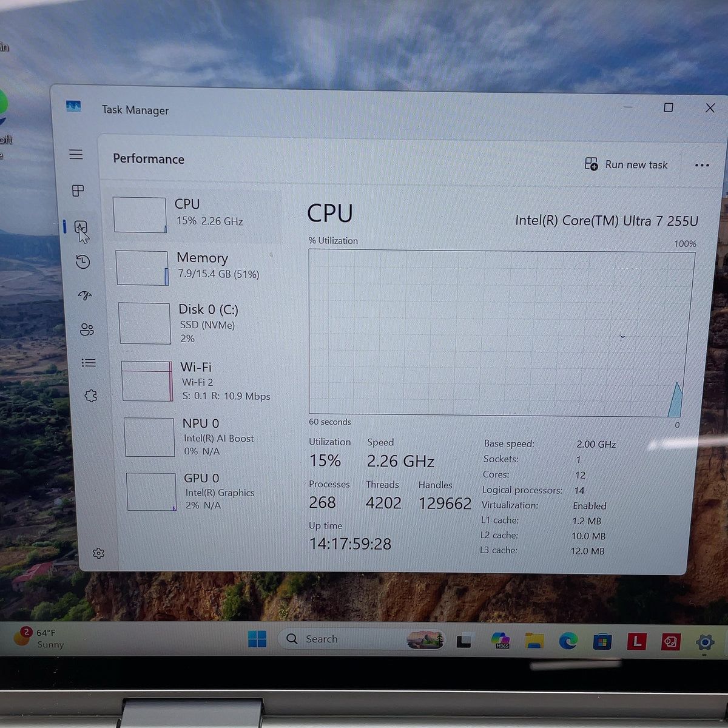Open the Windows Start menu

pos(257,639)
